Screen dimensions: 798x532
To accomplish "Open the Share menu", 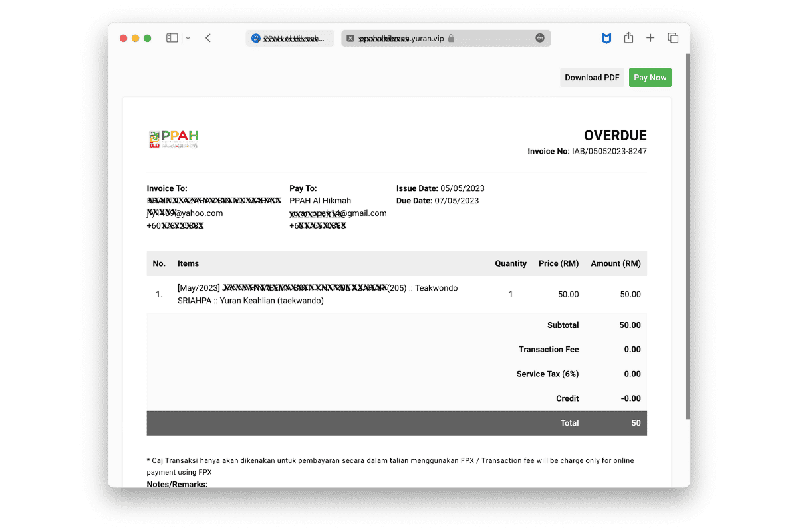I will [x=628, y=38].
